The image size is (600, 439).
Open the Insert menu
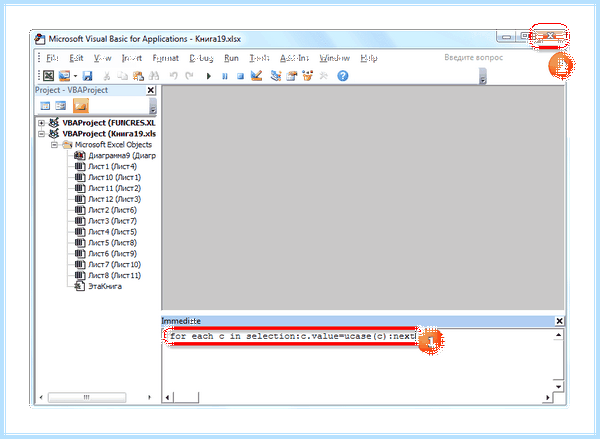[132, 58]
